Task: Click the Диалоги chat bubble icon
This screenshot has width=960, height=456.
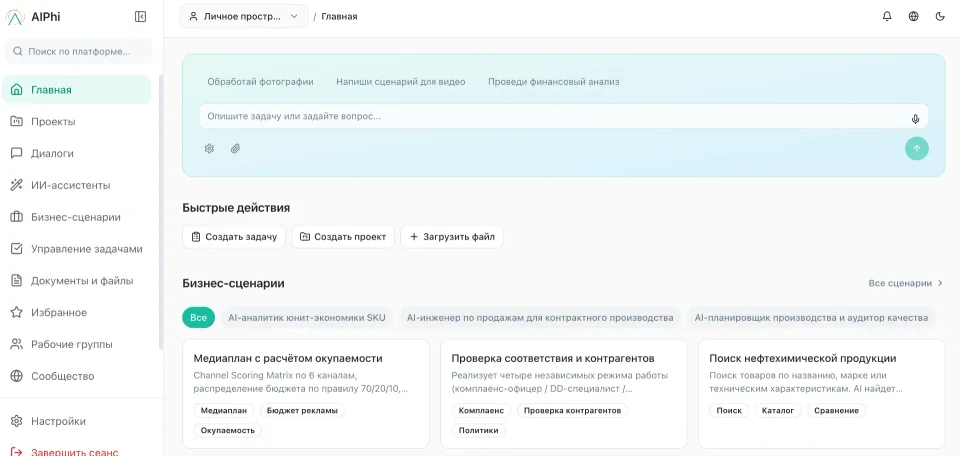Action: [x=17, y=153]
